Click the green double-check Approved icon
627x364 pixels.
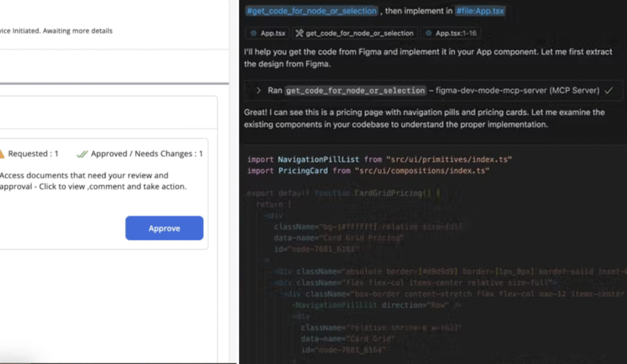pyautogui.click(x=82, y=154)
